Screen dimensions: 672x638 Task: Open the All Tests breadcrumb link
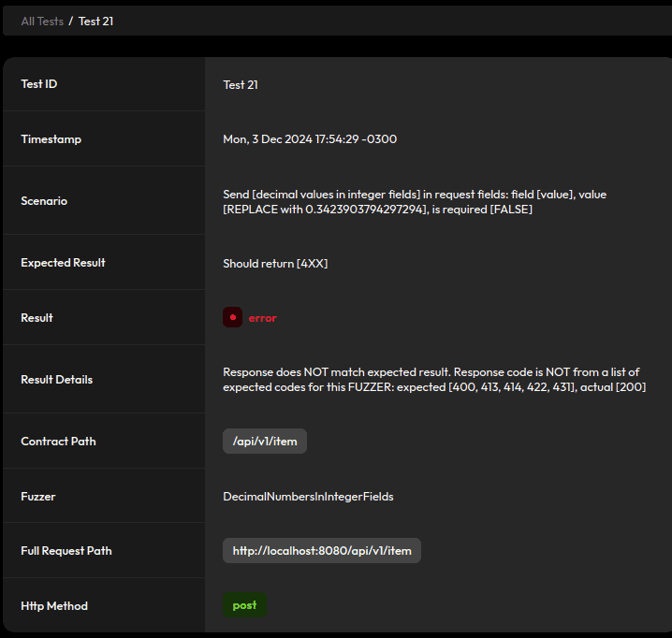coord(42,21)
